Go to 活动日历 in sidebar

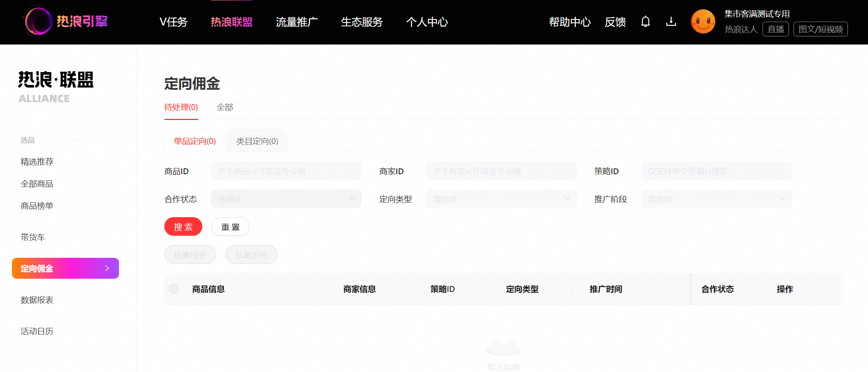point(37,331)
